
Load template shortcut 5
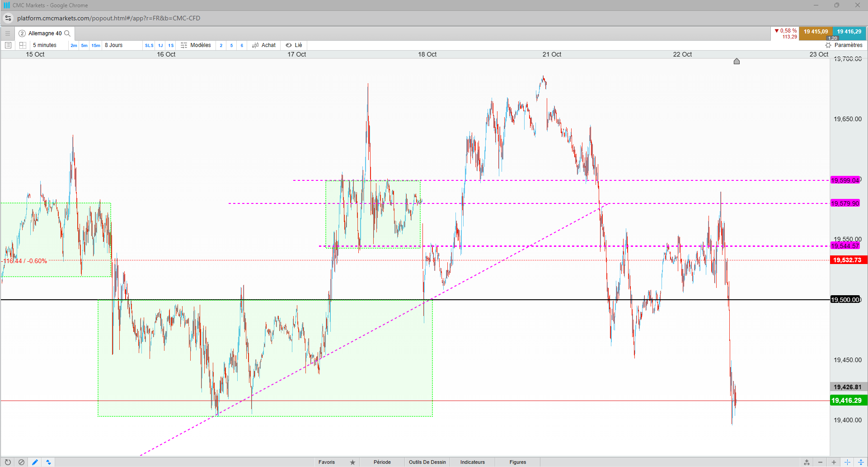[231, 45]
